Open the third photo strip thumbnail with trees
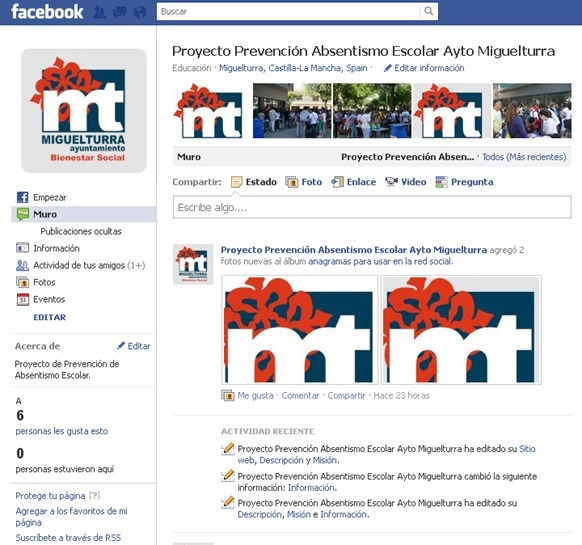 tap(372, 111)
